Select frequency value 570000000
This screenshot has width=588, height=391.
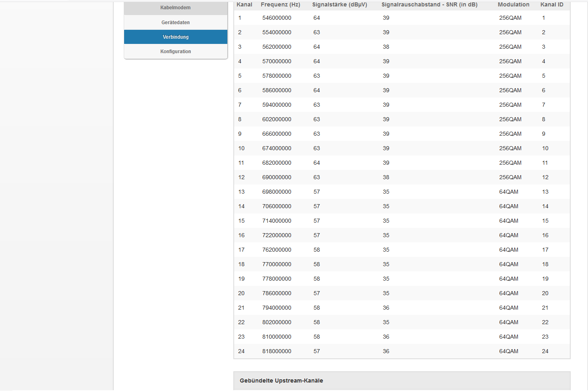coord(277,61)
